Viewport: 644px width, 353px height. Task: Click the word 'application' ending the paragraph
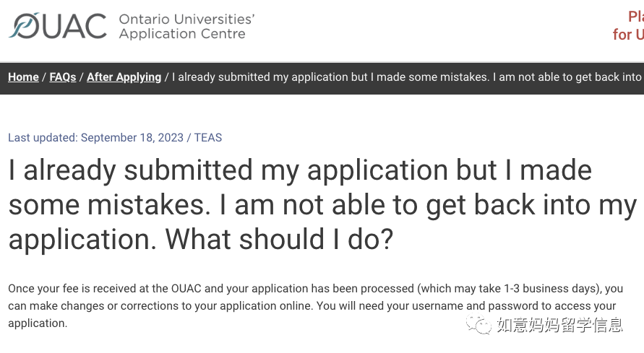(38, 323)
